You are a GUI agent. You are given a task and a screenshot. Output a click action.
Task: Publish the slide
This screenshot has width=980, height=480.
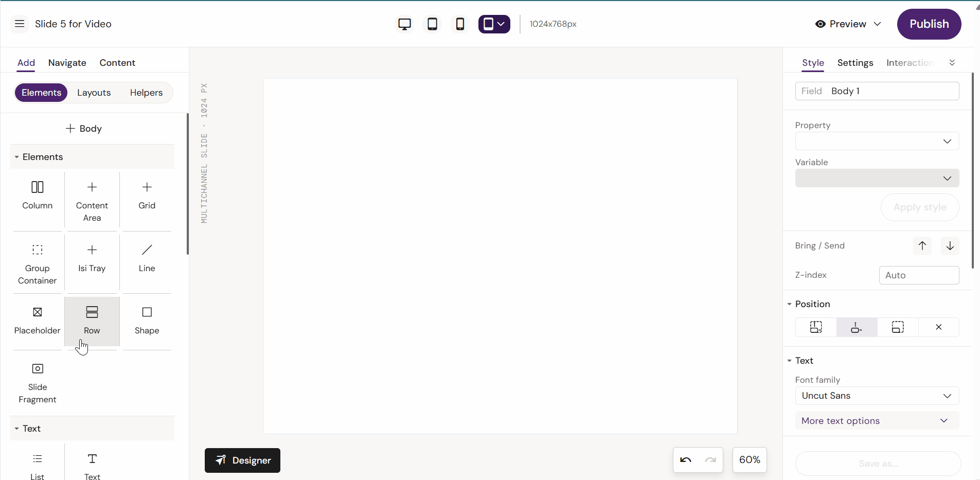tap(929, 24)
